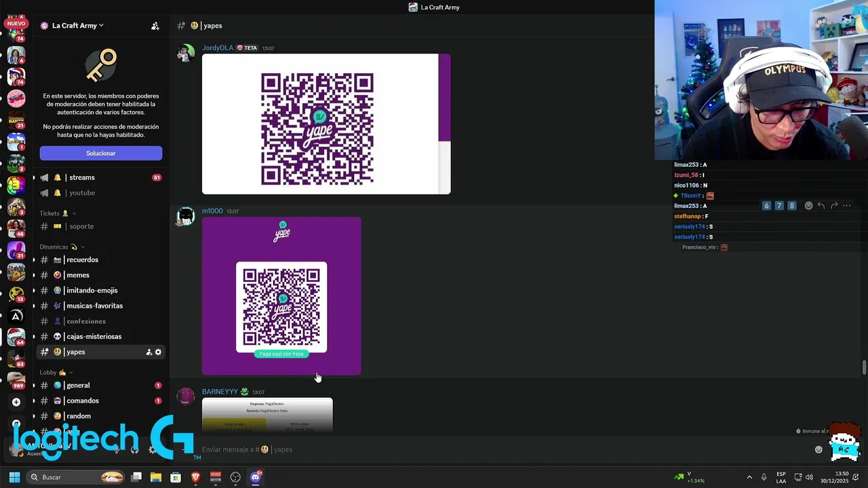The image size is (868, 488).
Task: Open Task View in the taskbar
Action: pyautogui.click(x=136, y=477)
